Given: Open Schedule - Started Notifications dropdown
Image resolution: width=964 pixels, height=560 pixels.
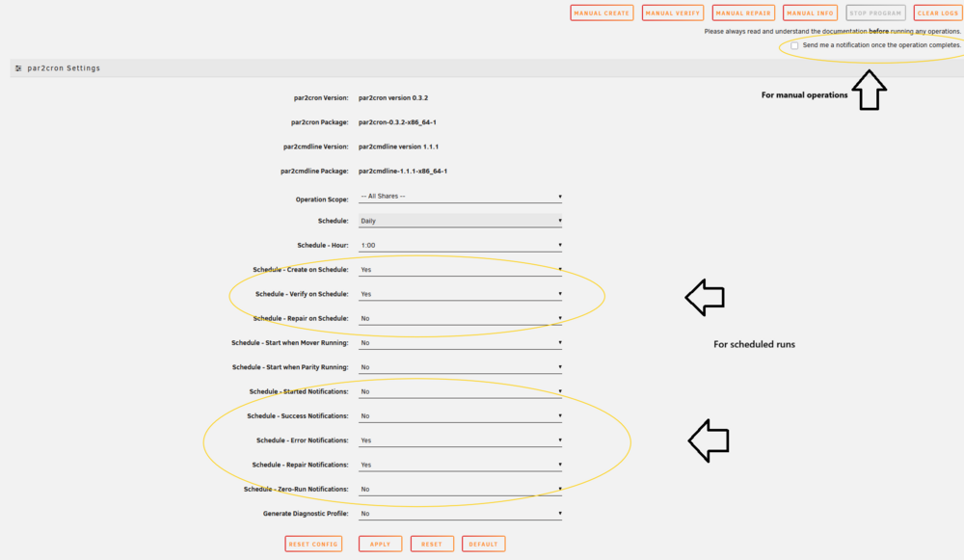Looking at the screenshot, I should 460,391.
